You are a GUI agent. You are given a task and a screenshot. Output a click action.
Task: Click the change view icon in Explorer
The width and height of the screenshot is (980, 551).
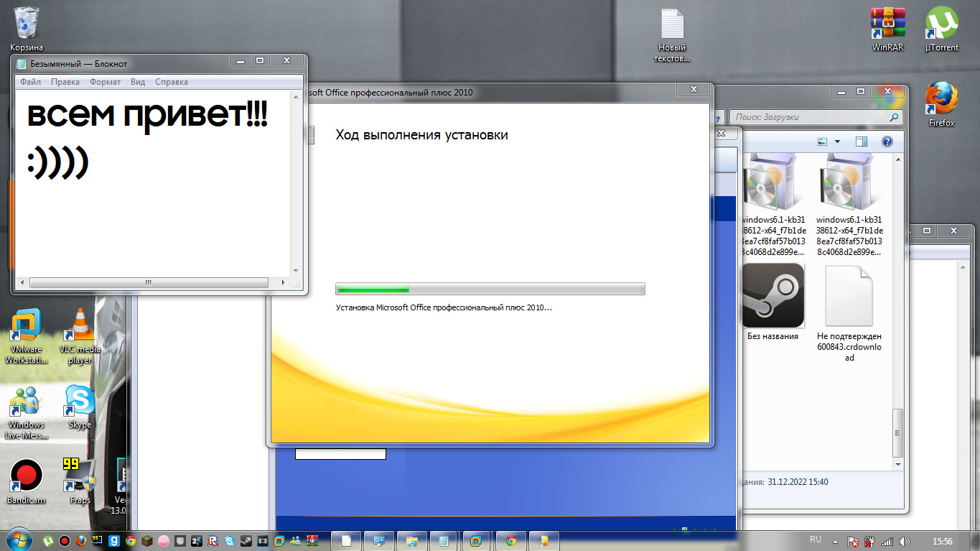tap(822, 142)
